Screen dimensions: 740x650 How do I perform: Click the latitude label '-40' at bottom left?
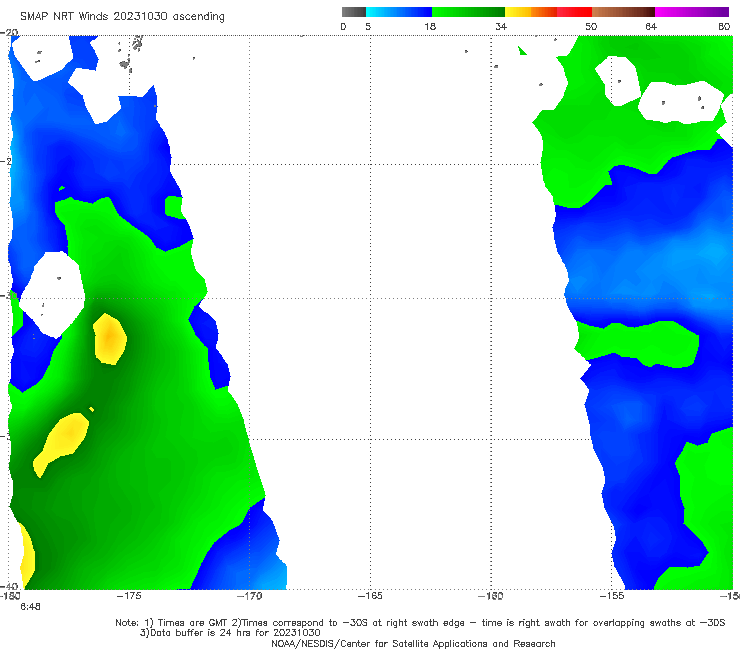[x=9, y=586]
